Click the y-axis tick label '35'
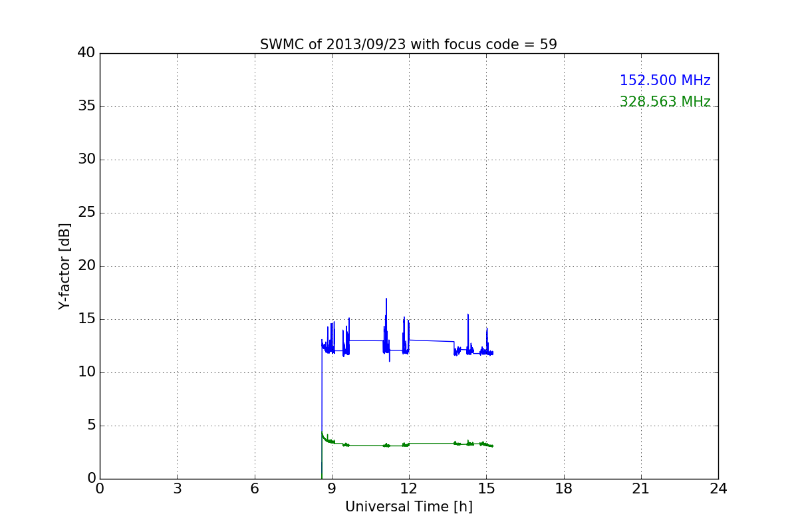The height and width of the screenshot is (532, 798). coord(86,106)
